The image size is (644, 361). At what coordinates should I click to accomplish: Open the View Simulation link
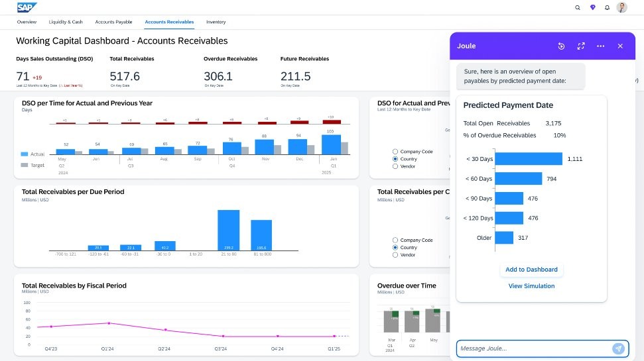(x=531, y=286)
